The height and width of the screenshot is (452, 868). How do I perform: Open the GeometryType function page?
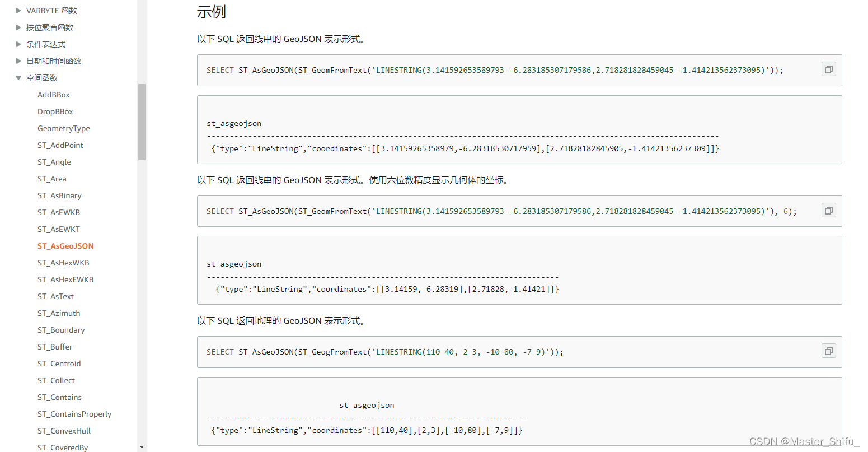coord(64,128)
